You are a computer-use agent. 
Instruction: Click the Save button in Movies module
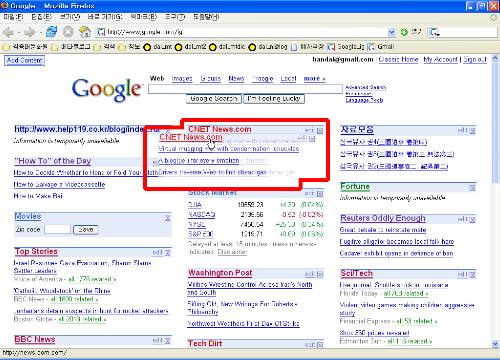(x=86, y=229)
